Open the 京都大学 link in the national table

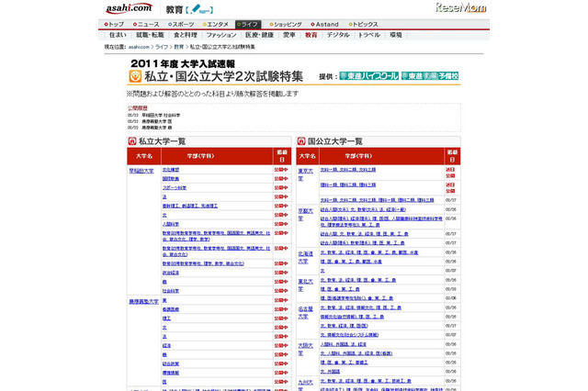pos(305,215)
